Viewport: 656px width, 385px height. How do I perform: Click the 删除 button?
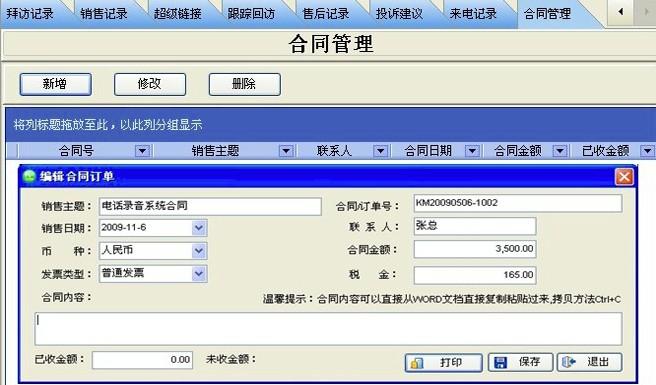tap(244, 84)
